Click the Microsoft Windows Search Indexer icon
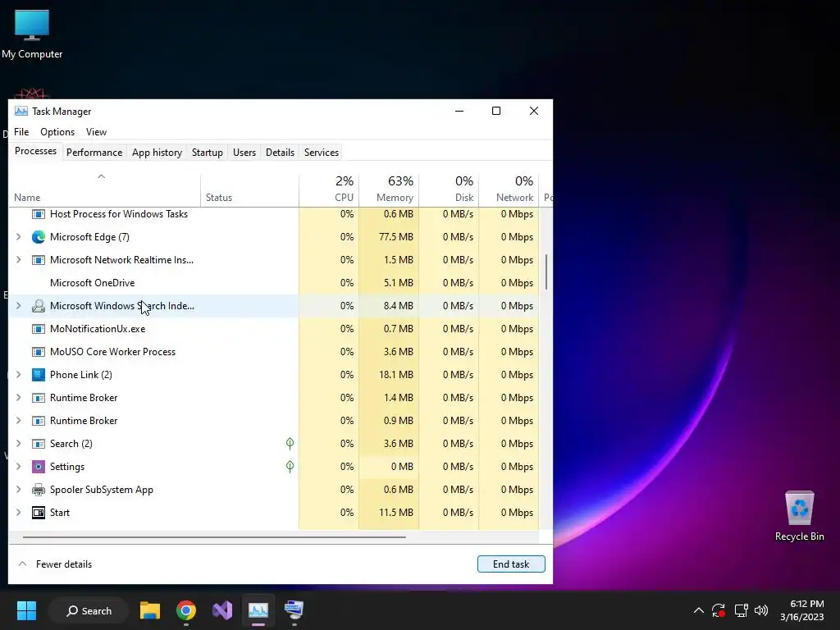The height and width of the screenshot is (630, 840). point(38,306)
